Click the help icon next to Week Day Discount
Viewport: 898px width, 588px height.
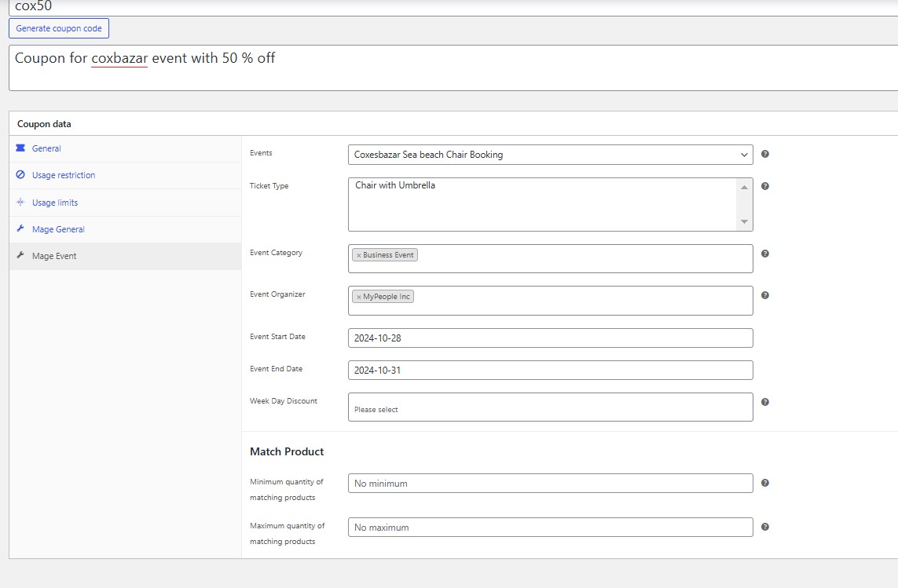point(764,402)
